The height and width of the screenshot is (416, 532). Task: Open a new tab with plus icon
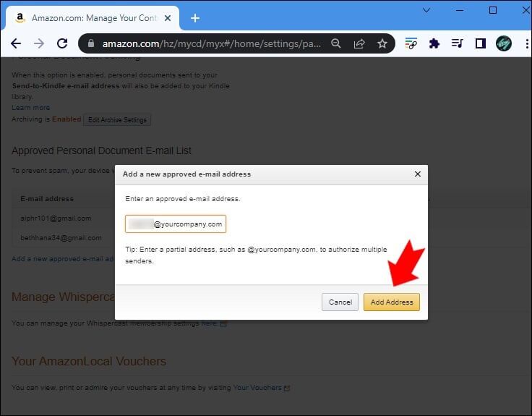coord(195,18)
